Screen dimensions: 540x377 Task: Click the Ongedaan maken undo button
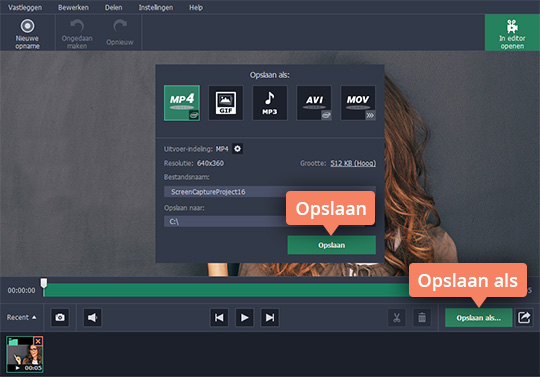[x=77, y=34]
